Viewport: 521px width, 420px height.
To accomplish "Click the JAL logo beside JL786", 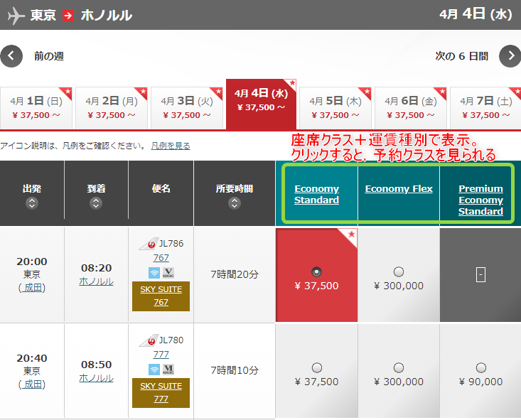I will click(147, 244).
